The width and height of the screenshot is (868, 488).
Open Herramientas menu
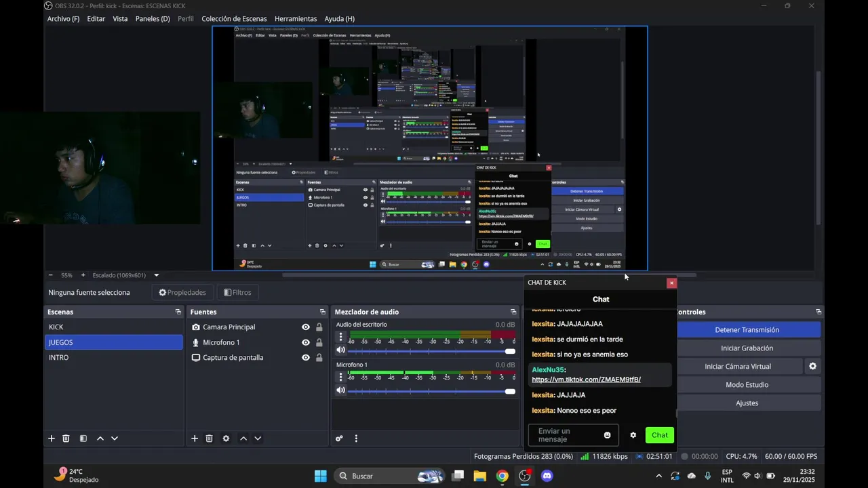[296, 19]
